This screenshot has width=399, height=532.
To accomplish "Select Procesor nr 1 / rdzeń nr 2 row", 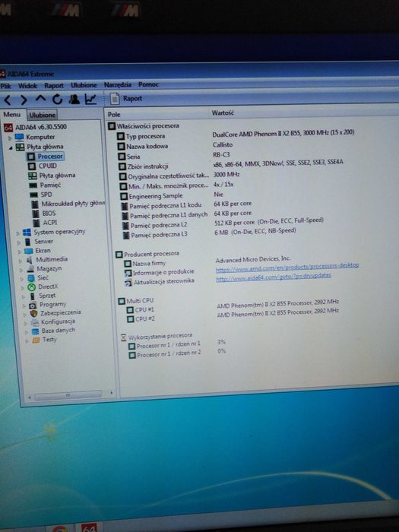I will click(x=177, y=353).
